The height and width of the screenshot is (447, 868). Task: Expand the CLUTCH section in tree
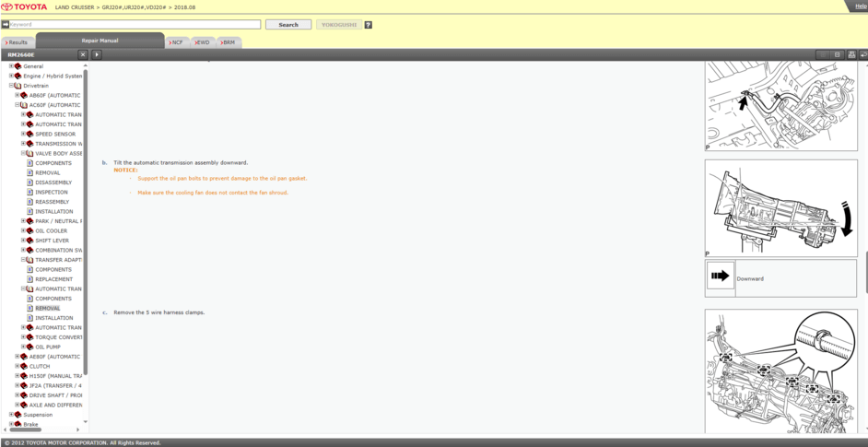click(17, 366)
